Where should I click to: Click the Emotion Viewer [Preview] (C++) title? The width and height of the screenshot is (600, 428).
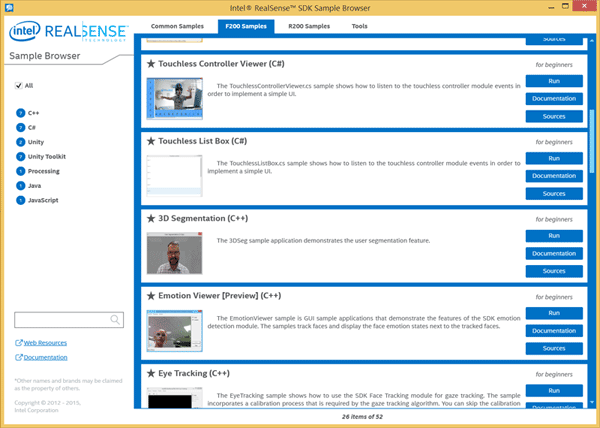220,296
